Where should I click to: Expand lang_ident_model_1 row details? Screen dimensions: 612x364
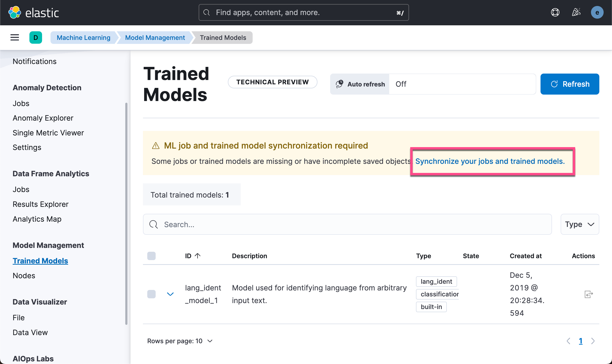click(x=170, y=294)
